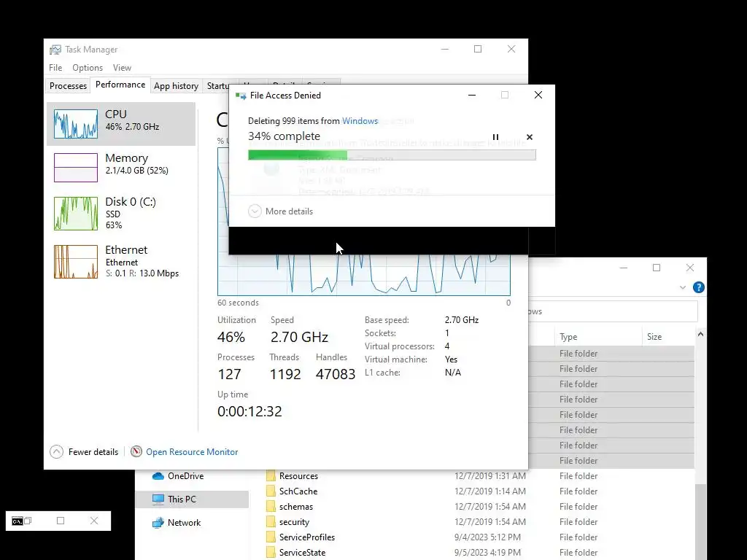Click the 9/4/2023 5:12 PM date cell
Screen dimensions: 747x560
[487, 537]
